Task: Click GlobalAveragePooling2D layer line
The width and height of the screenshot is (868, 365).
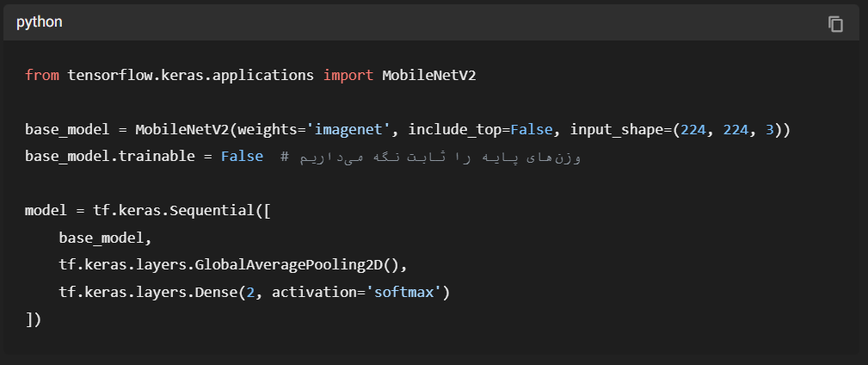Action: [233, 265]
